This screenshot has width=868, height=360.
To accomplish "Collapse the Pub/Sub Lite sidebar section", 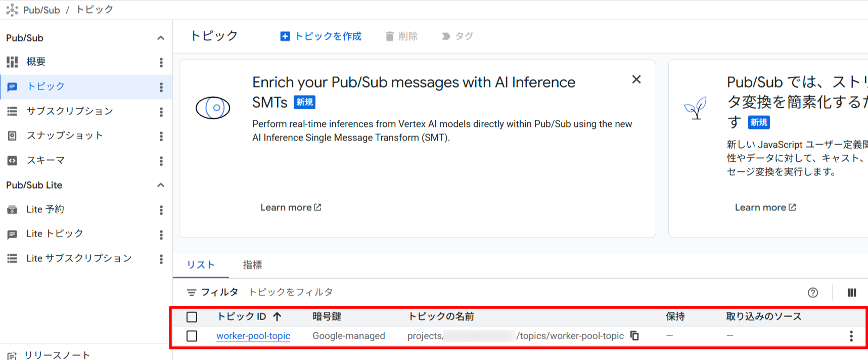I will point(161,185).
